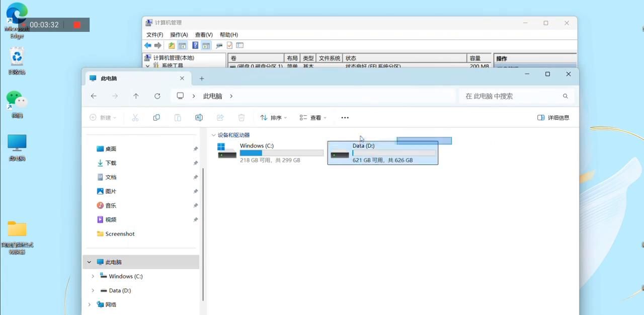Select the Windows (C:) drive tile
The width and height of the screenshot is (644, 315).
point(270,152)
